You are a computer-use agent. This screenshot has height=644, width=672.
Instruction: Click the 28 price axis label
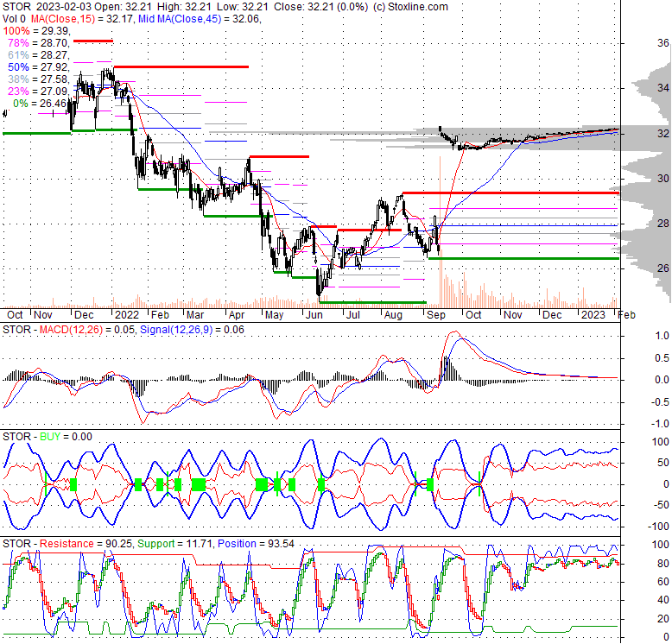[x=663, y=223]
